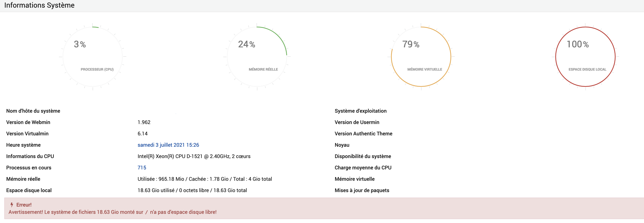Viewport: 644px width, 223px height.
Task: Click the Espace Disque Local 100% gauge
Action: click(585, 57)
